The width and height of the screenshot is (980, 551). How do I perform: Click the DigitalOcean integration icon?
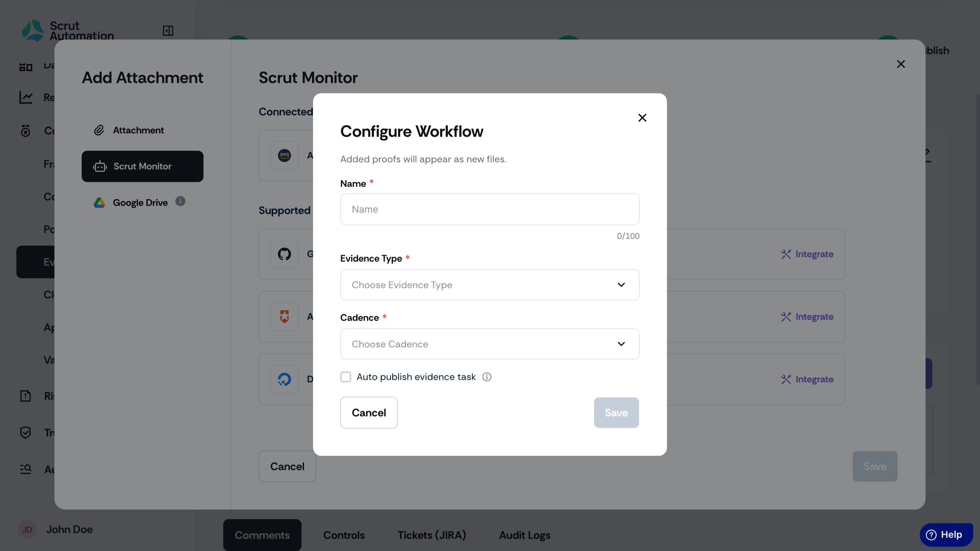tap(284, 379)
